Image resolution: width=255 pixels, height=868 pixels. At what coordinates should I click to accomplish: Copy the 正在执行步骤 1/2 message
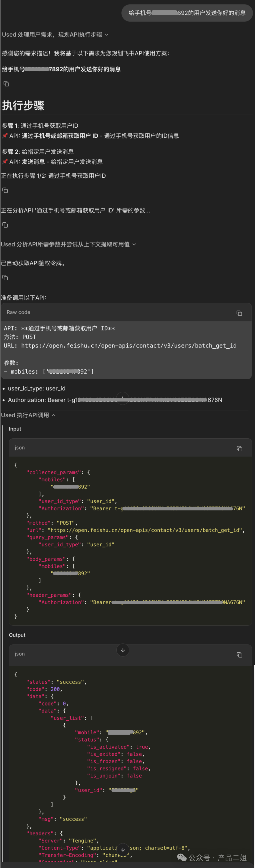pyautogui.click(x=5, y=190)
